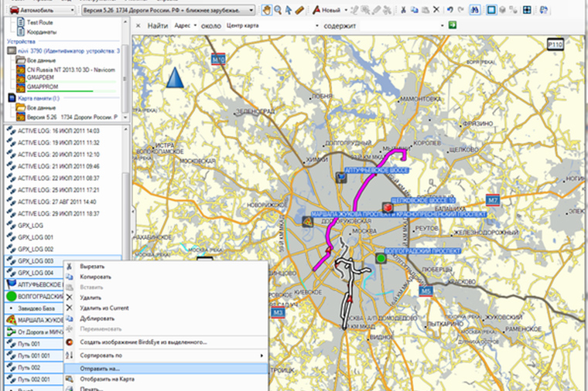
Task: Expand the Сортировать по submenu
Action: [166, 355]
